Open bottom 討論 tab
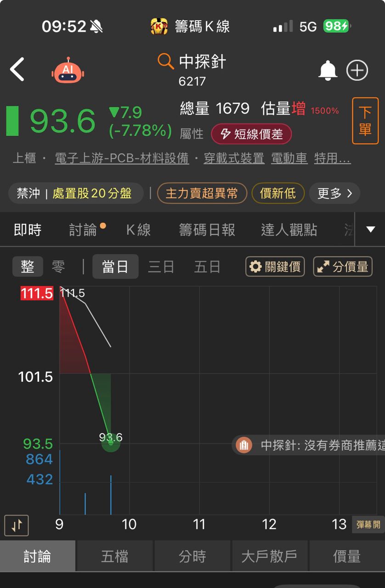This screenshot has height=588, width=385. [x=38, y=556]
